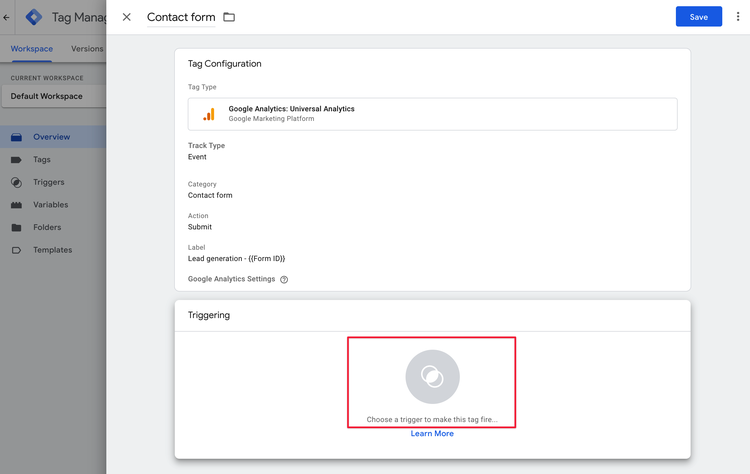This screenshot has height=474, width=750.
Task: Open the folder icon next to Contact form
Action: (x=229, y=17)
